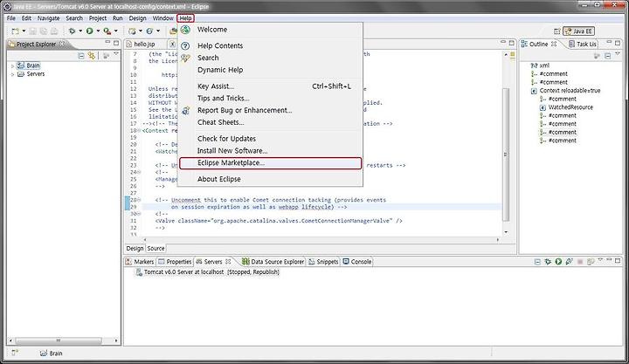This screenshot has width=629, height=364.
Task: Open the Run dropdown arrow
Action: point(98,31)
